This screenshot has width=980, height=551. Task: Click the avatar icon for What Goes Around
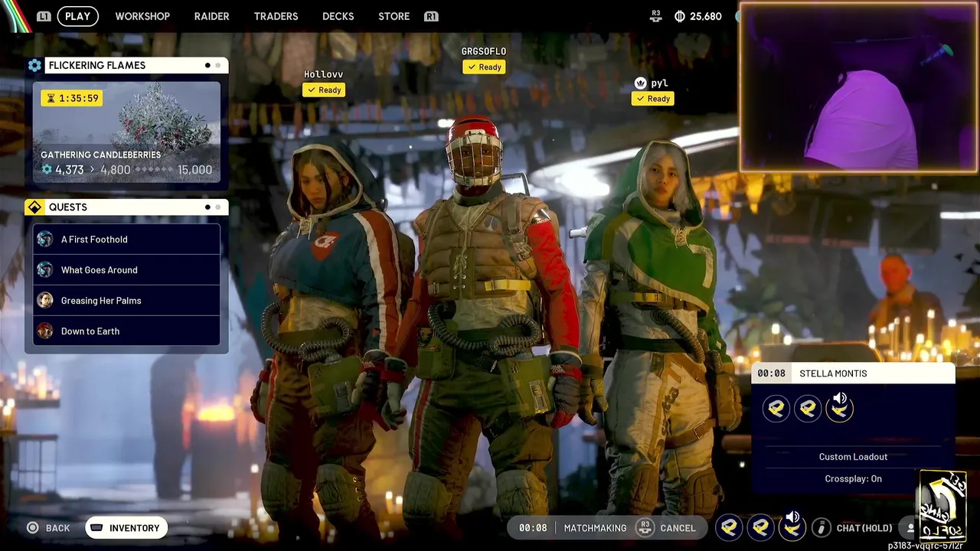[x=45, y=270]
